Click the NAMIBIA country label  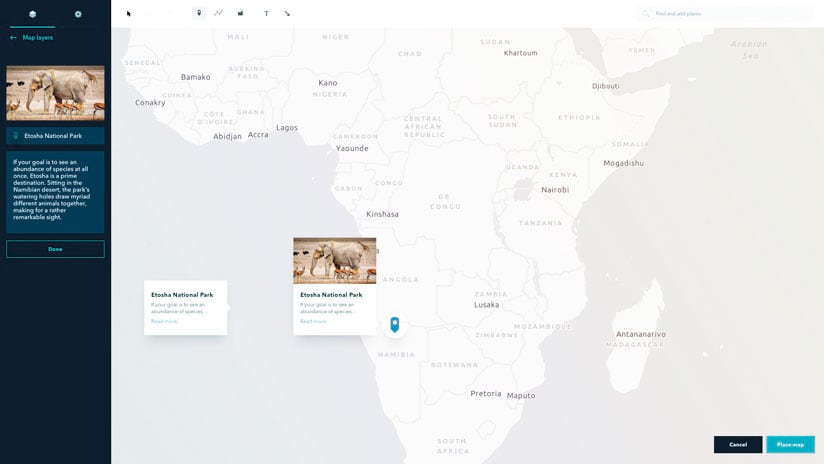(396, 355)
